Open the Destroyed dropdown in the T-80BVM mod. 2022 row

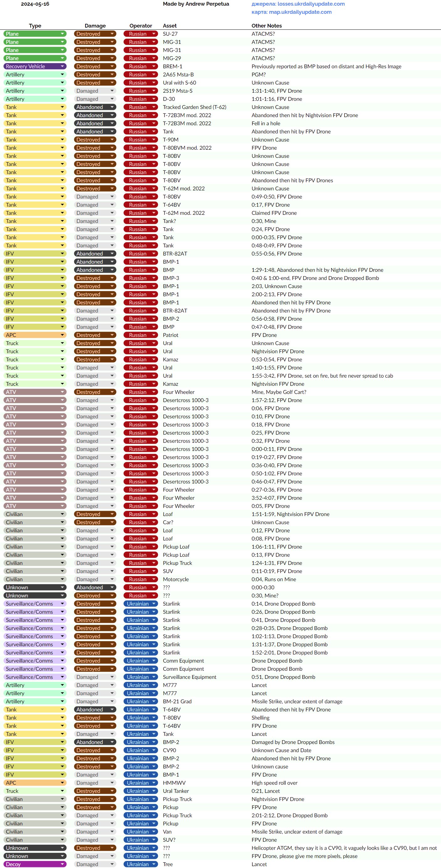click(95, 148)
